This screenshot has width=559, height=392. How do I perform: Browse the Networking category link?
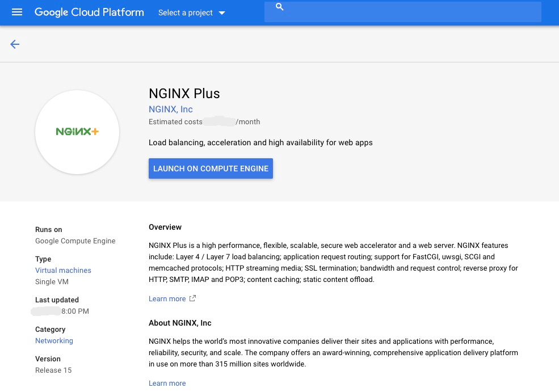[54, 340]
